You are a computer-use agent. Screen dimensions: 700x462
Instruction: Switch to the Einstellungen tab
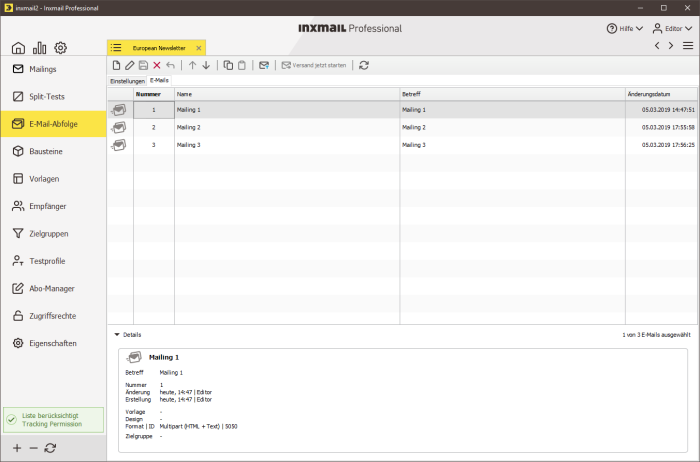tap(127, 81)
